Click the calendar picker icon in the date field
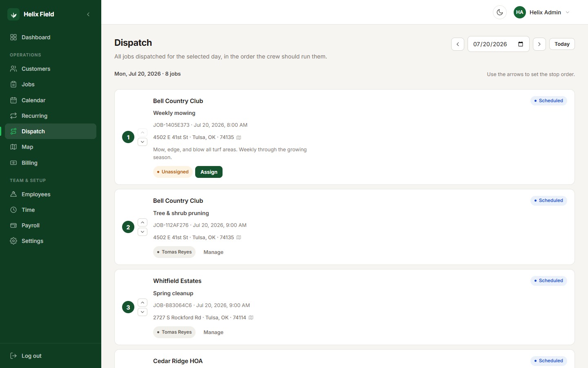Screen dimensions: 588x368 (x=521, y=44)
